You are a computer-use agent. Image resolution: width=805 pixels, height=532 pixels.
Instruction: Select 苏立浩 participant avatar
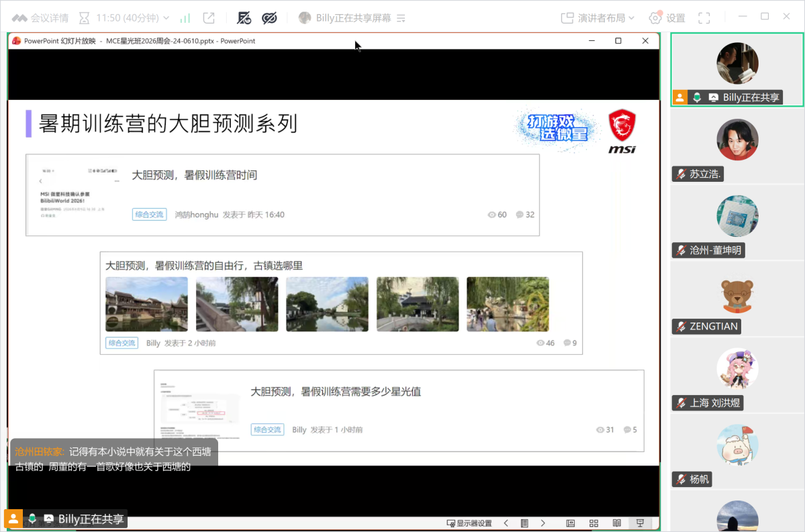[x=737, y=140]
